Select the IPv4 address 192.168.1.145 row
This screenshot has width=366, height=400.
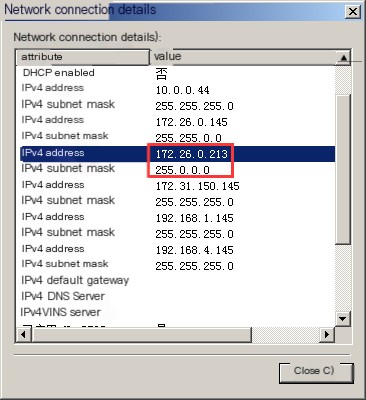pyautogui.click(x=176, y=218)
